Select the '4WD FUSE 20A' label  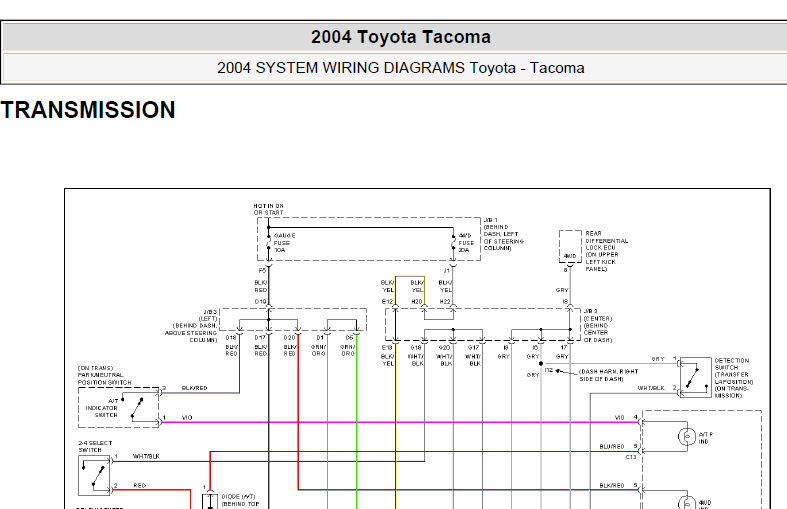(x=466, y=242)
